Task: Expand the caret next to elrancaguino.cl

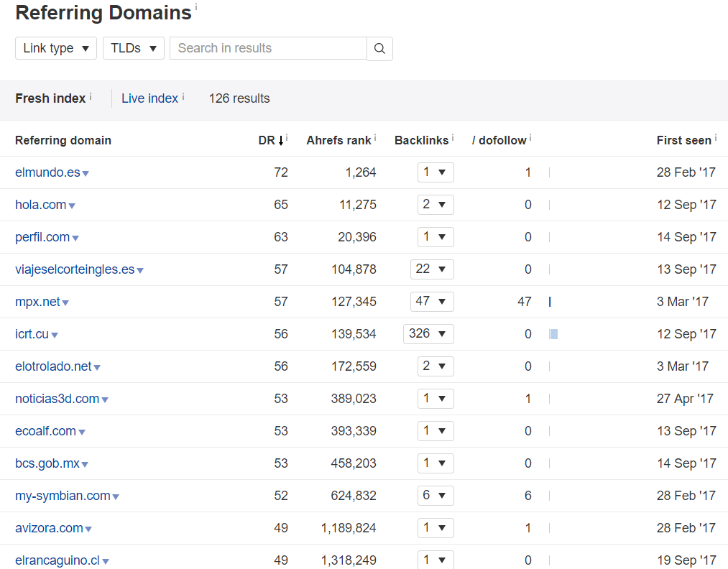Action: [106, 561]
